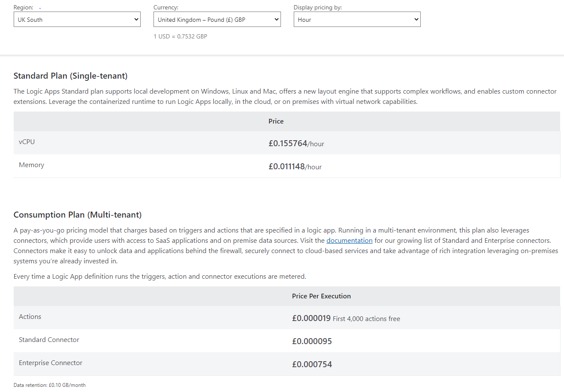Open the documentation link
Screen dimensions: 564x392
(349, 240)
